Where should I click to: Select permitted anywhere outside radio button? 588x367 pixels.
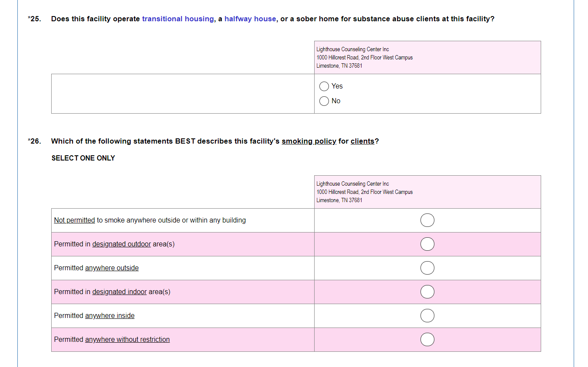[427, 268]
